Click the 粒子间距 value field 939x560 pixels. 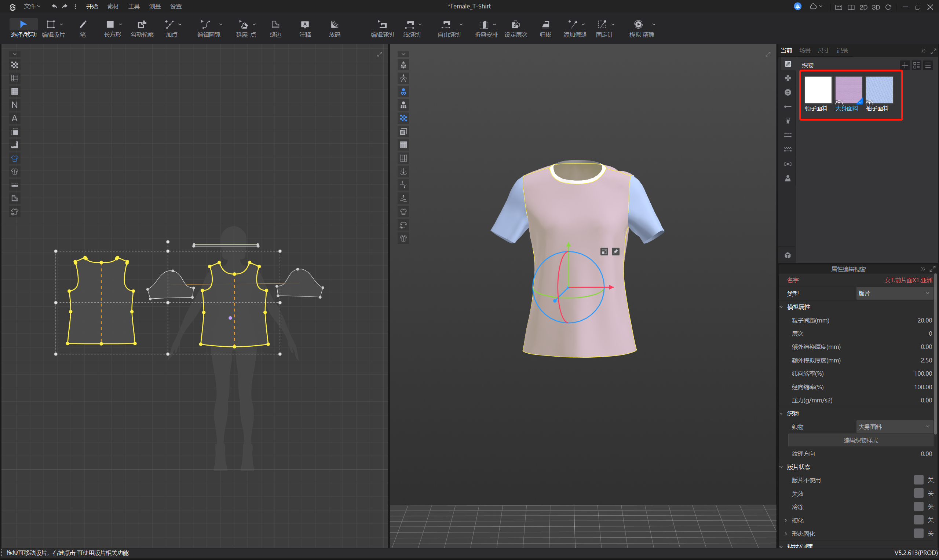click(x=924, y=320)
